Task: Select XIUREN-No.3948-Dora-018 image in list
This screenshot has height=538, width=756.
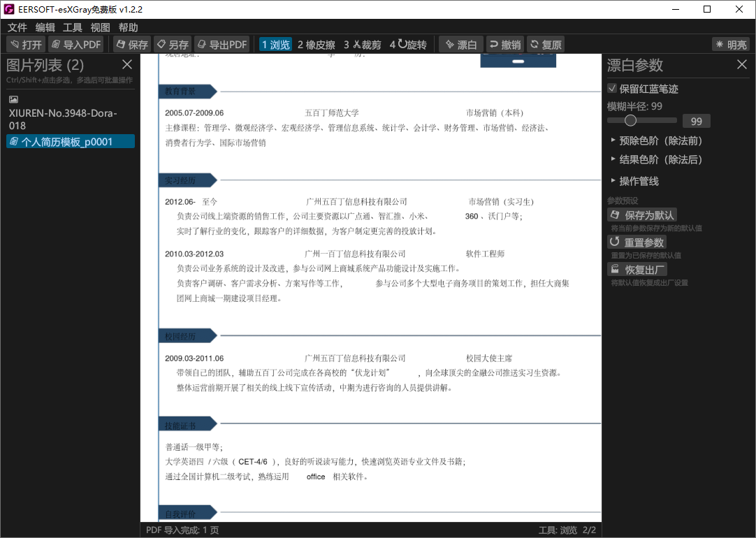Action: [x=70, y=119]
